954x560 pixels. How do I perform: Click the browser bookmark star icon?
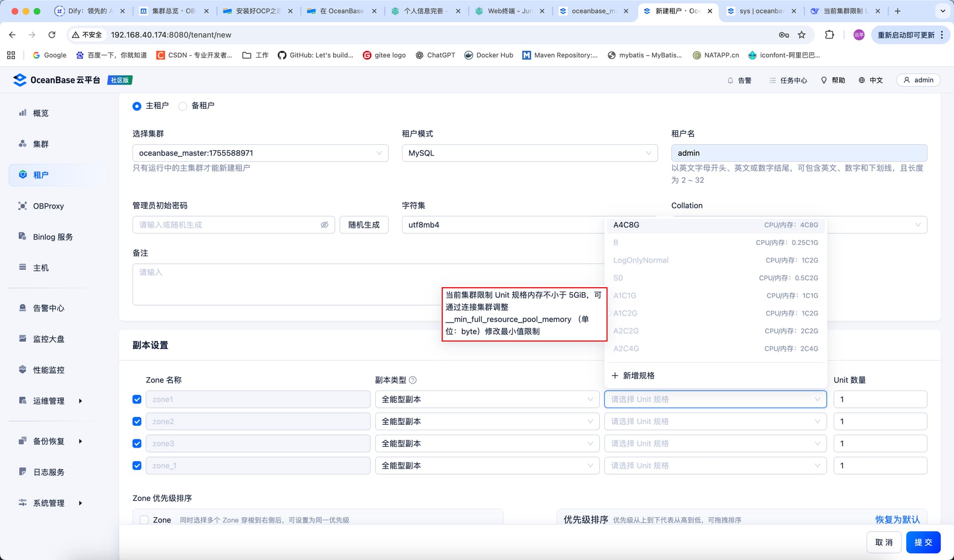tap(801, 35)
